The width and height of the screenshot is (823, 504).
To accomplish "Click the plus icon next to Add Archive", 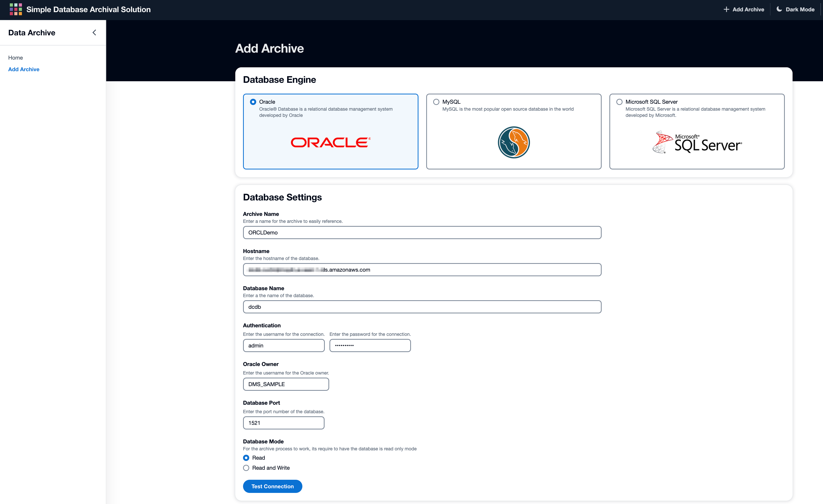I will (x=727, y=9).
